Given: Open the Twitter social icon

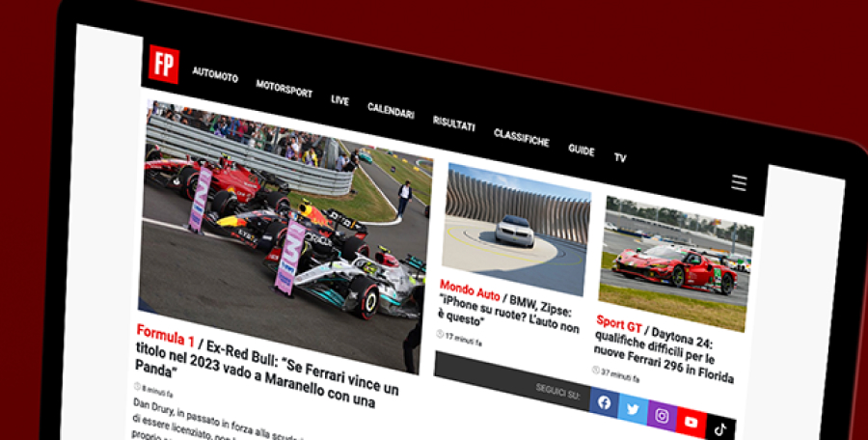Looking at the screenshot, I should coord(633,409).
